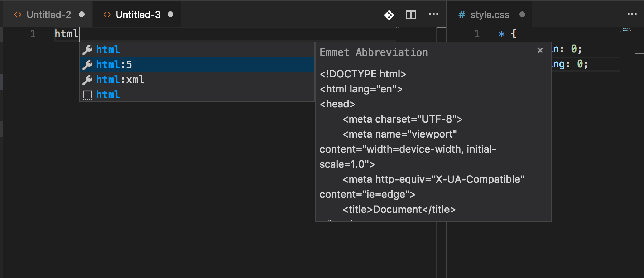The image size is (644, 278).
Task: Click the style.css unsaved dot indicator
Action: point(522,14)
